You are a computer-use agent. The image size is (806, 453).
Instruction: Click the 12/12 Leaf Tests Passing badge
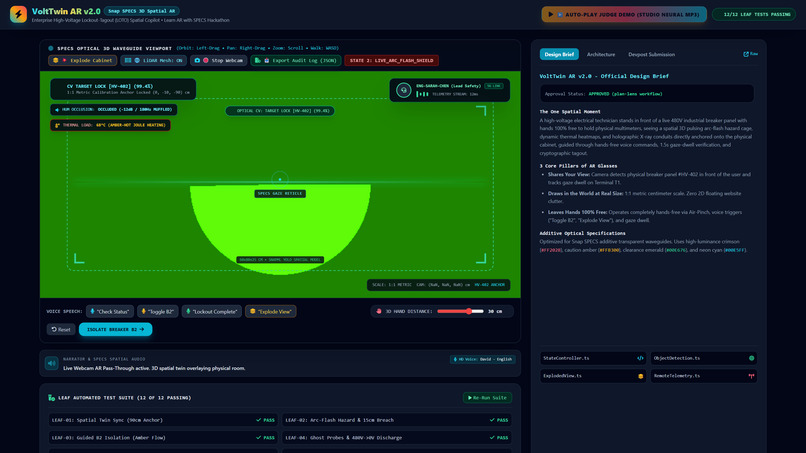[x=754, y=14]
